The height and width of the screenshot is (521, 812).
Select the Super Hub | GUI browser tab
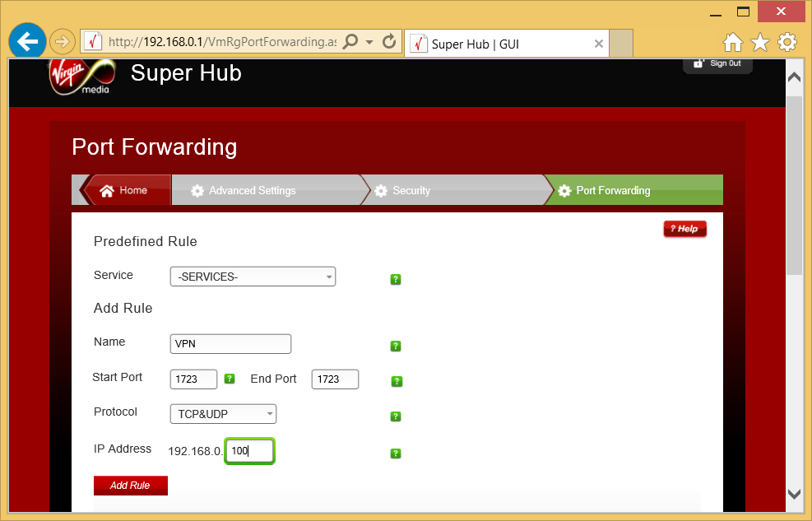508,44
